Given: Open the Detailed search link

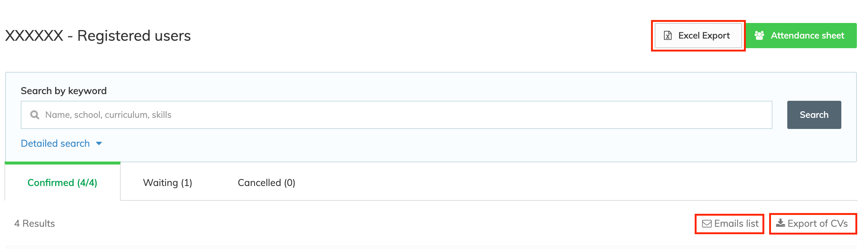Looking at the screenshot, I should pos(55,143).
